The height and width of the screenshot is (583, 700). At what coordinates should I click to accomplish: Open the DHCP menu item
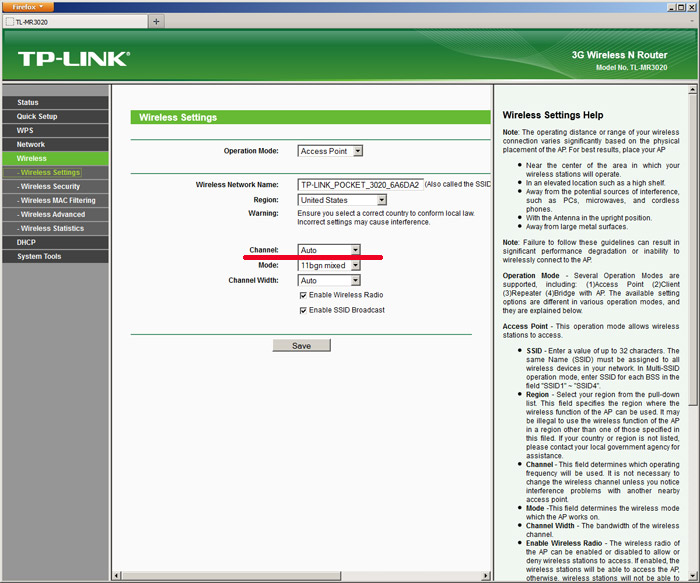(x=55, y=242)
